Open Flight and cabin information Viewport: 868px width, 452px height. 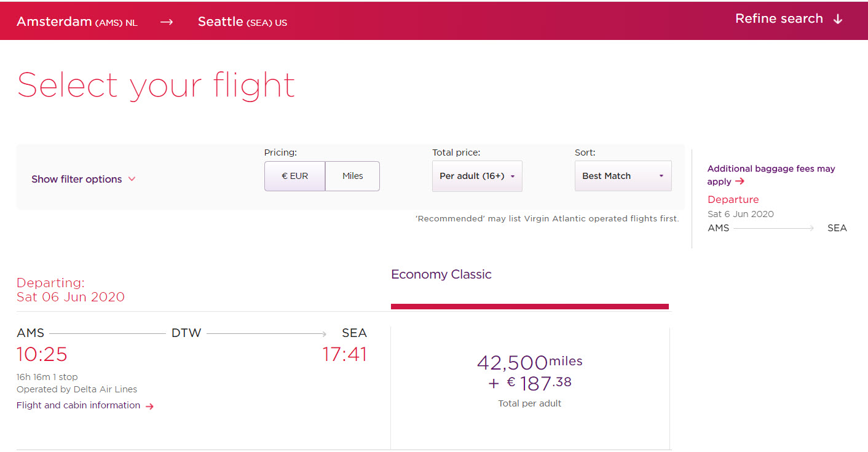point(79,405)
